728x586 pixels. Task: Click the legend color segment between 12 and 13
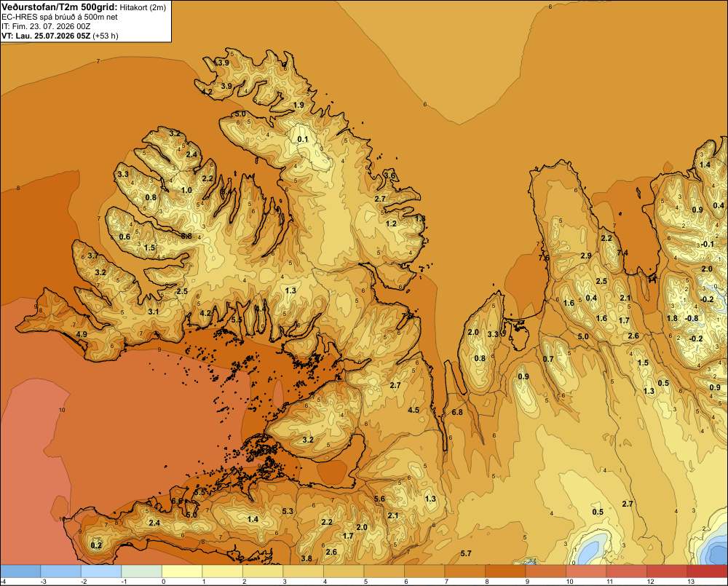667,571
